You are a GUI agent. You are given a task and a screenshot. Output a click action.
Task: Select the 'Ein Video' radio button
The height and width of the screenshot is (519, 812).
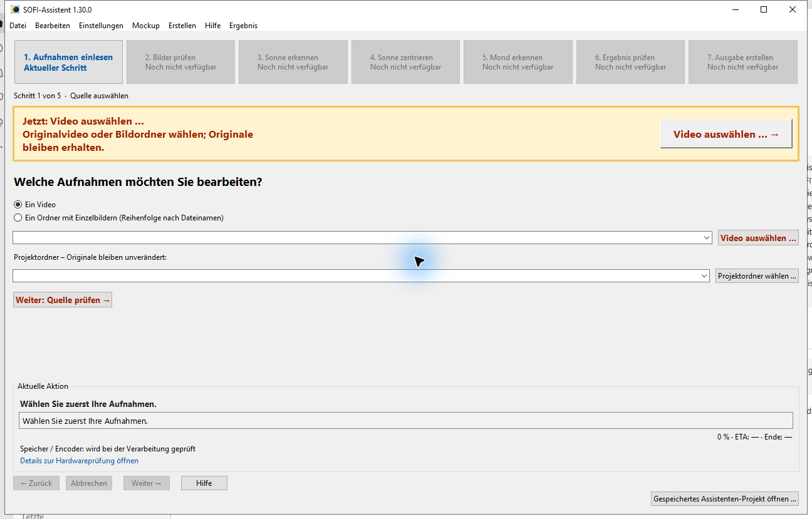18,205
